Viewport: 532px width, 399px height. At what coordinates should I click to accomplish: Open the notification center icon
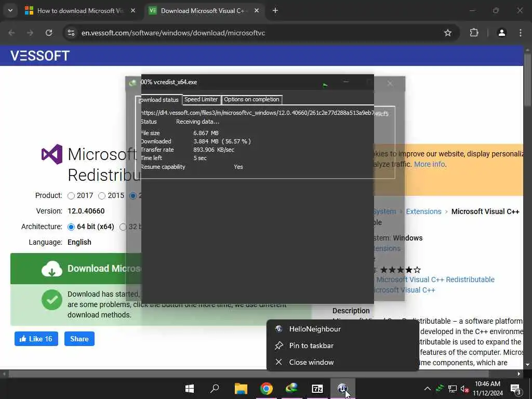coord(515,389)
